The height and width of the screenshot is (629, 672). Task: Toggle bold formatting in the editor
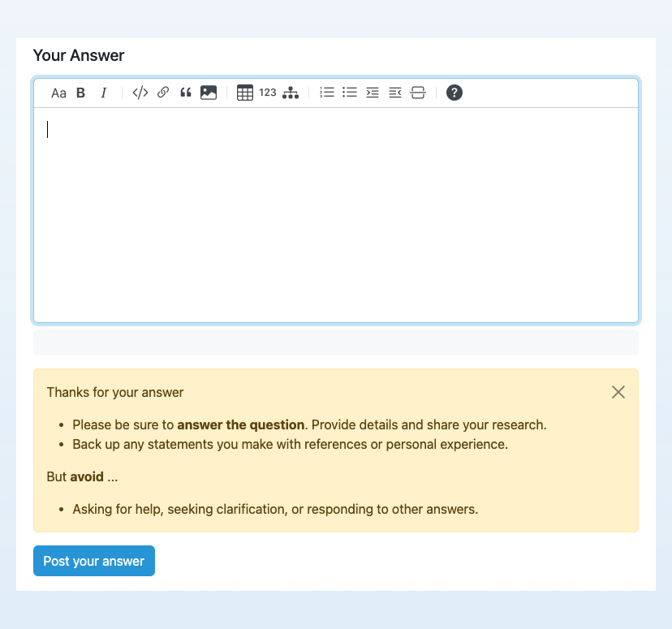(x=81, y=93)
